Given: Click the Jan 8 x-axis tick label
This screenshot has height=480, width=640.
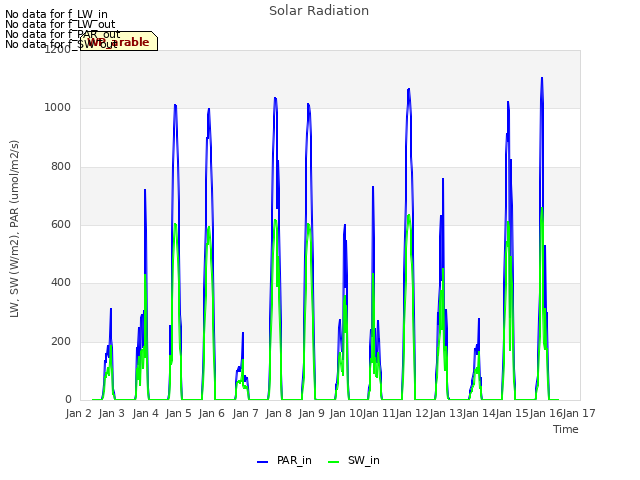Looking at the screenshot, I should [278, 413].
